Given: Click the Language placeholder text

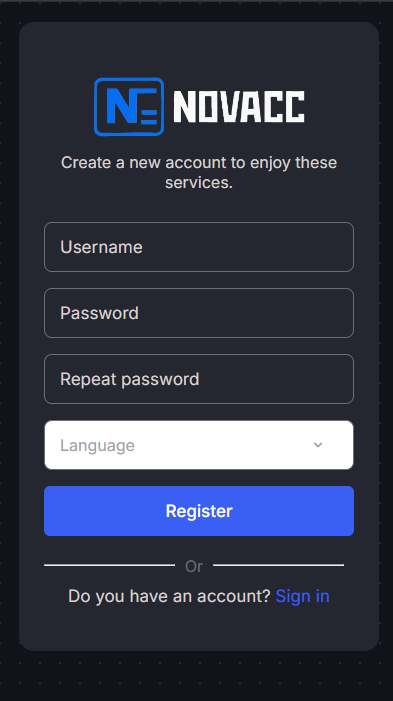Looking at the screenshot, I should click(97, 445).
